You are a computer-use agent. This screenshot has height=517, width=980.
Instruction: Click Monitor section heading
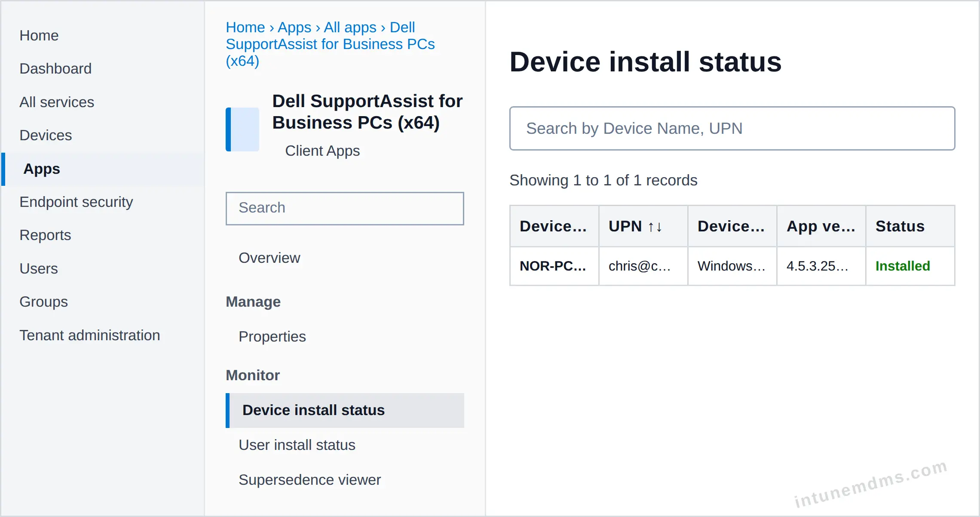pos(253,375)
